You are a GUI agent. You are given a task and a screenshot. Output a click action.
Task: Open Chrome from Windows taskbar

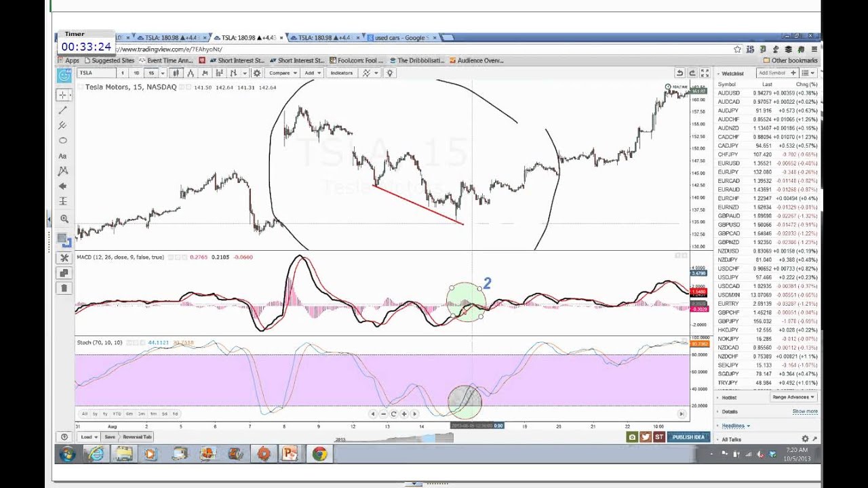click(319, 454)
